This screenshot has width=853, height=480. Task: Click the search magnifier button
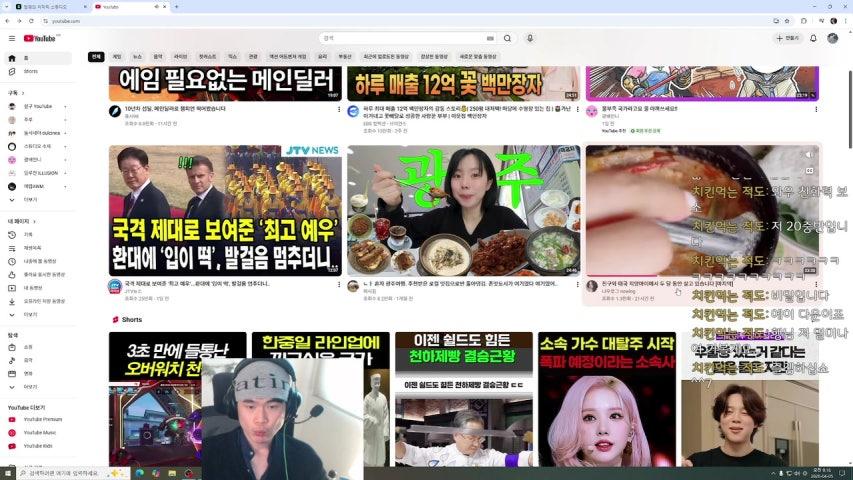point(507,38)
